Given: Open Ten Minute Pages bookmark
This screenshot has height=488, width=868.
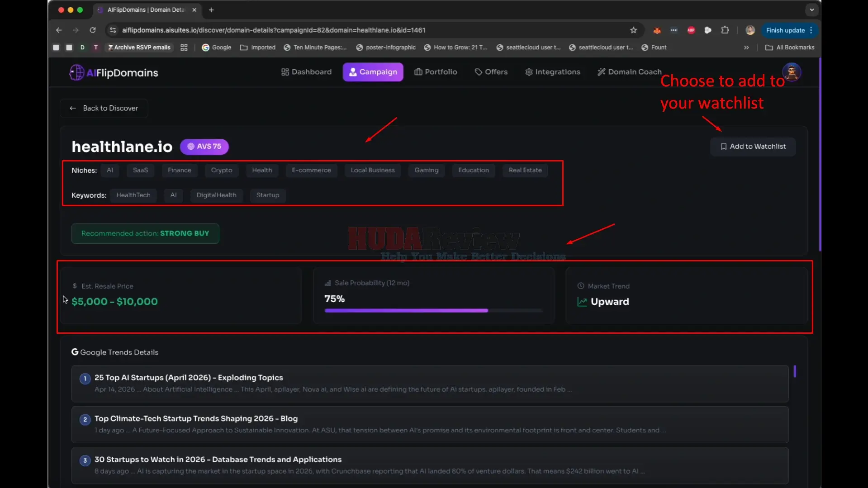Looking at the screenshot, I should point(315,47).
